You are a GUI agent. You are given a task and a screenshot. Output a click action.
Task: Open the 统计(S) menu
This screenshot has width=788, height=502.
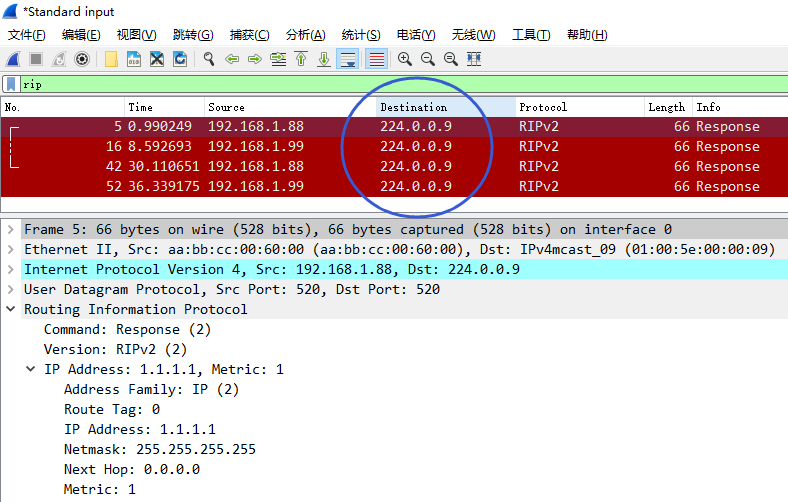[x=360, y=35]
